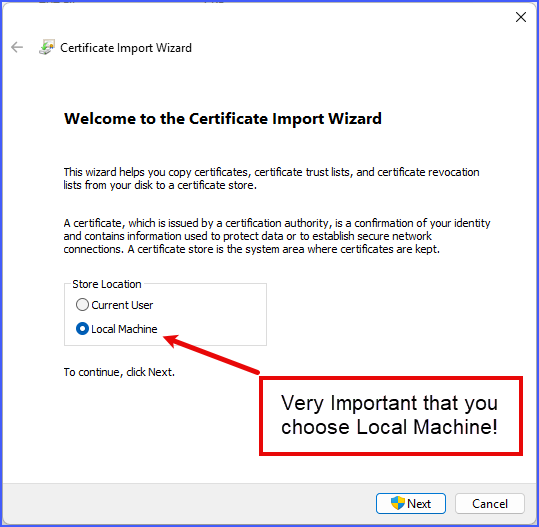Close the Certificate Import Wizard window
Viewport: 539px width, 527px height.
point(521,17)
